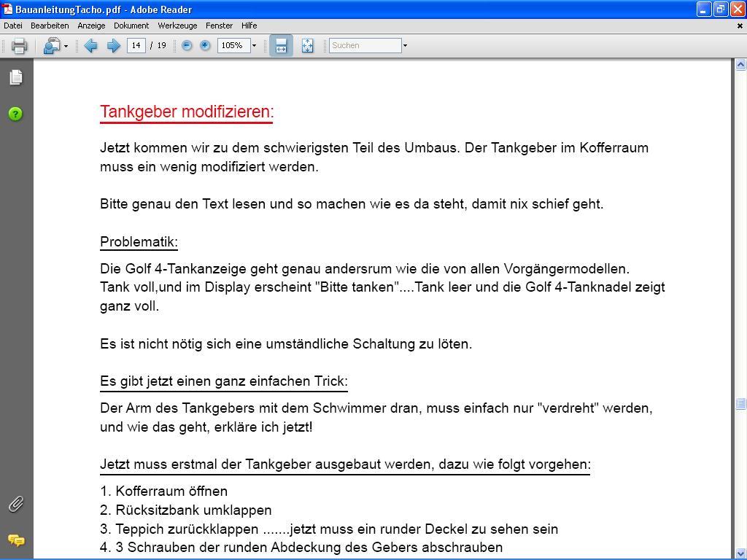This screenshot has width=747, height=560.
Task: Toggle fit full page view
Action: (307, 46)
